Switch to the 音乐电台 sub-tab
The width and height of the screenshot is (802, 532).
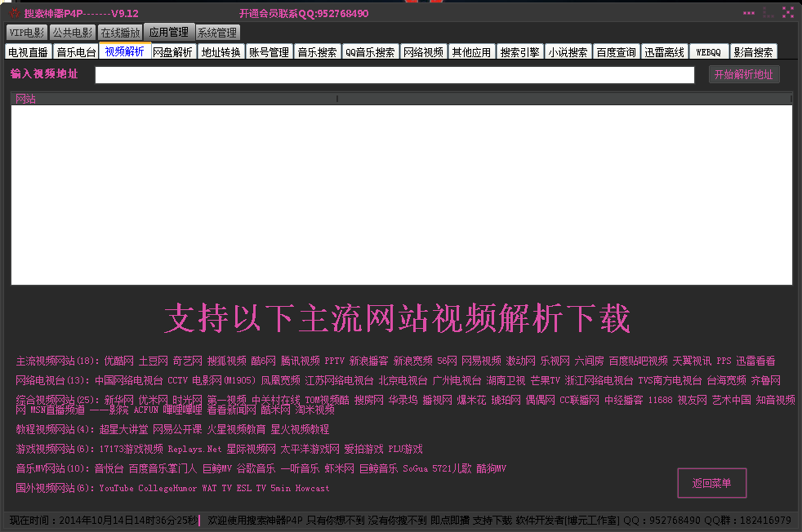(76, 52)
